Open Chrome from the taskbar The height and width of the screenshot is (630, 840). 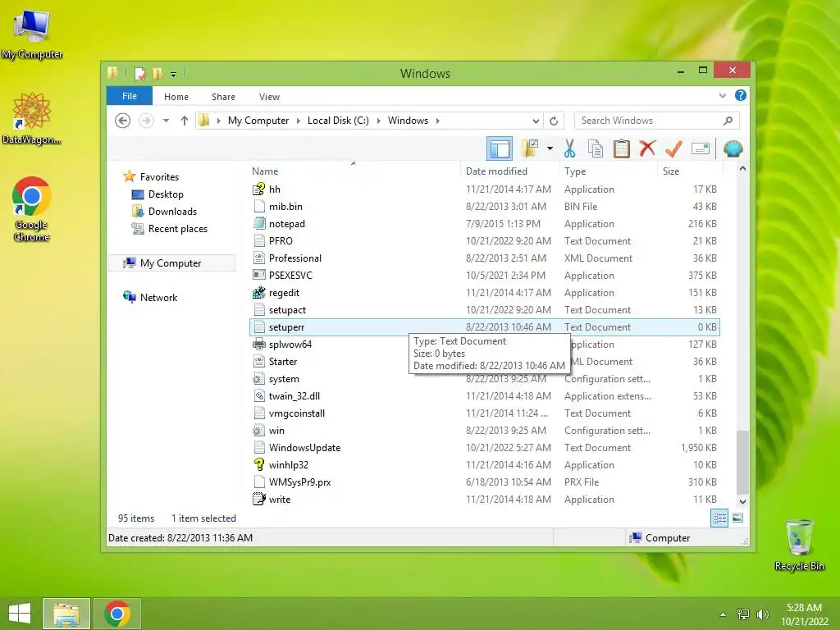pos(117,614)
